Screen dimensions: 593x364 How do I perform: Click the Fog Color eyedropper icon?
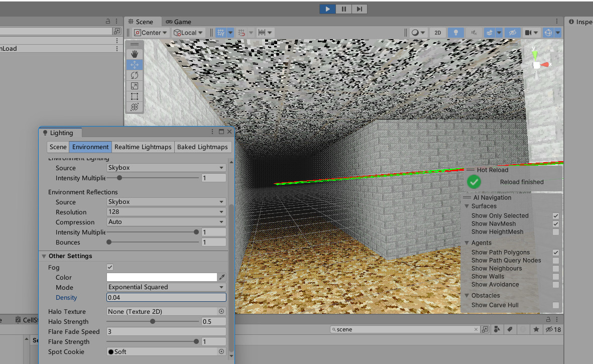pos(221,277)
